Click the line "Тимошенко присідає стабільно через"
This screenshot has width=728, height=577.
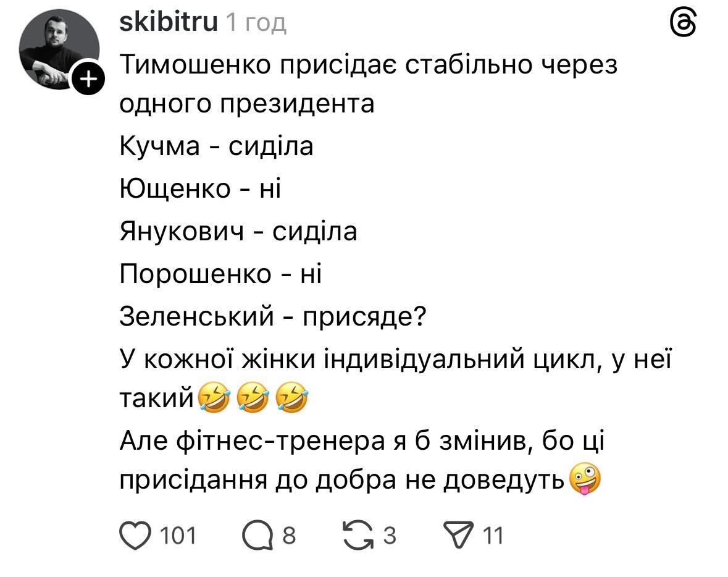(368, 64)
